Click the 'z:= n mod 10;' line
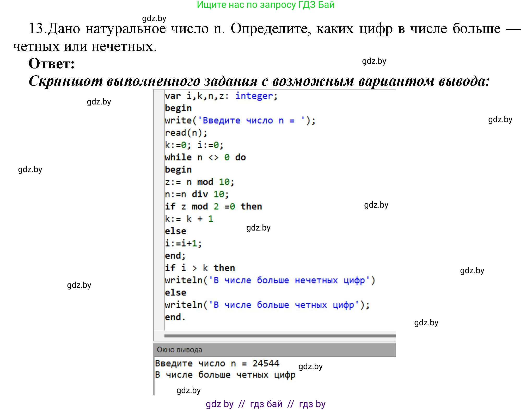Viewport: 532px width, 410px height. [199, 182]
